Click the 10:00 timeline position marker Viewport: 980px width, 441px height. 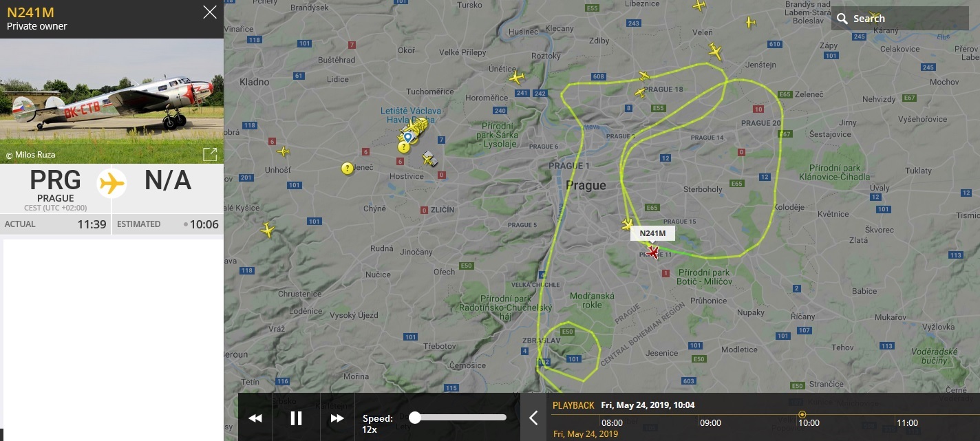click(802, 414)
